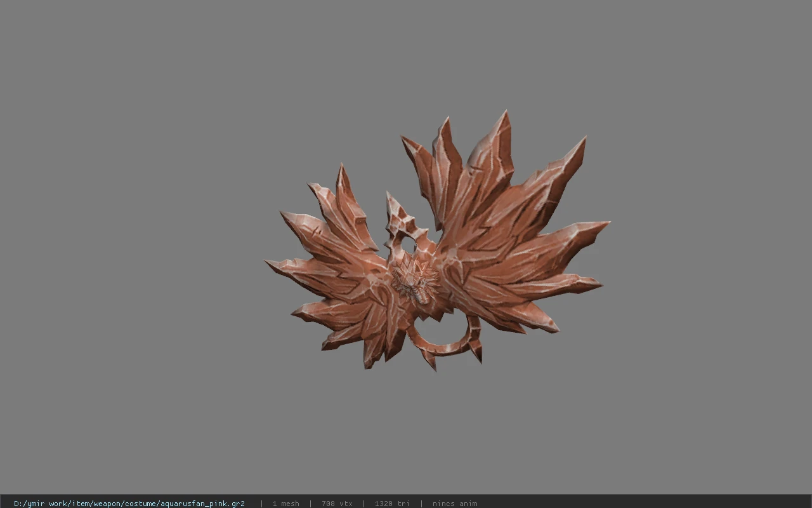Click the aquarusfan_pink.gr2 file path

[x=129, y=504]
